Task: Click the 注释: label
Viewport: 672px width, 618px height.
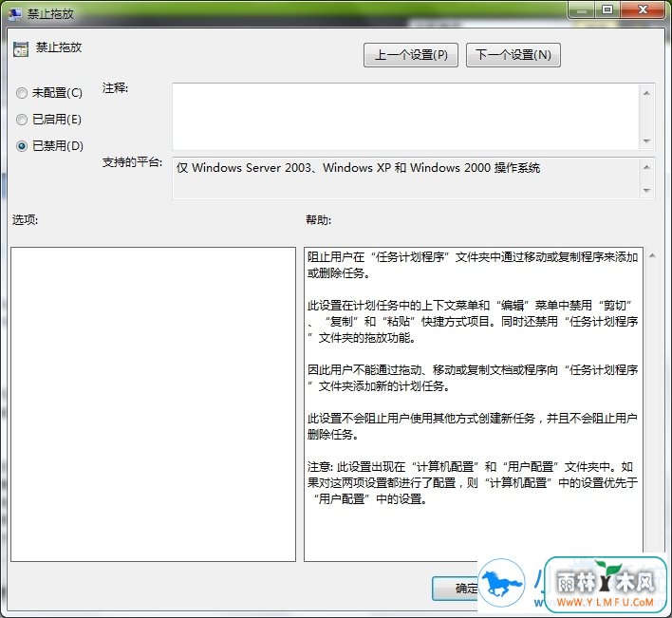Action: click(x=115, y=88)
